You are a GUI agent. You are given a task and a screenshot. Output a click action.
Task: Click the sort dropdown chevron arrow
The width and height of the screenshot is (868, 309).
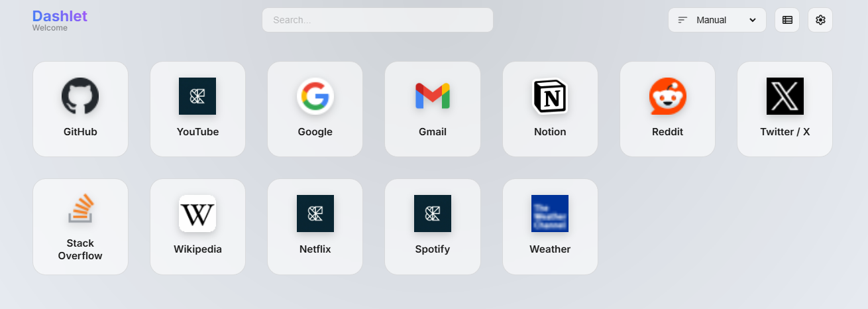[x=753, y=20]
